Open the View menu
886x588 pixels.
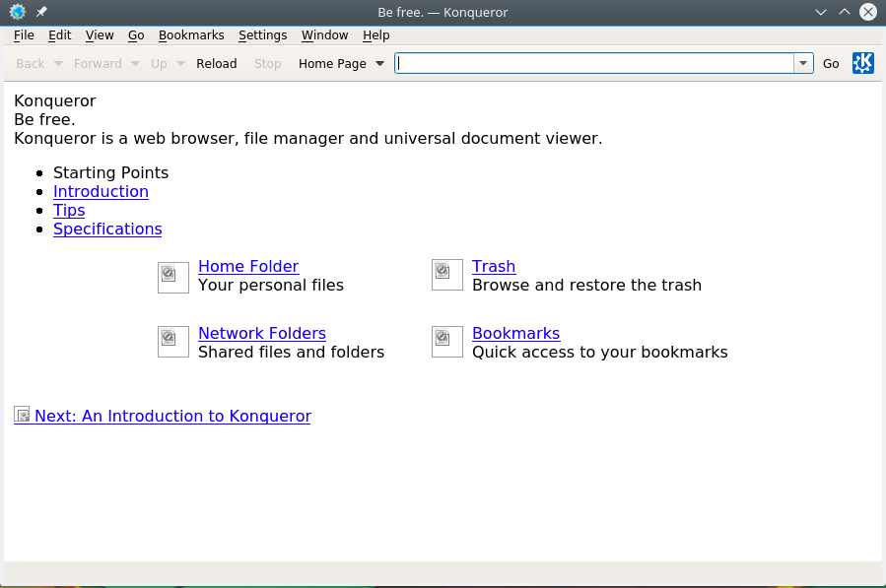coord(100,35)
